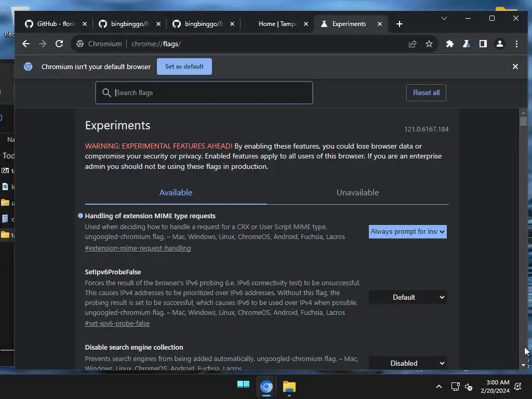Open the Experiments flask icon in toolbar

click(467, 44)
